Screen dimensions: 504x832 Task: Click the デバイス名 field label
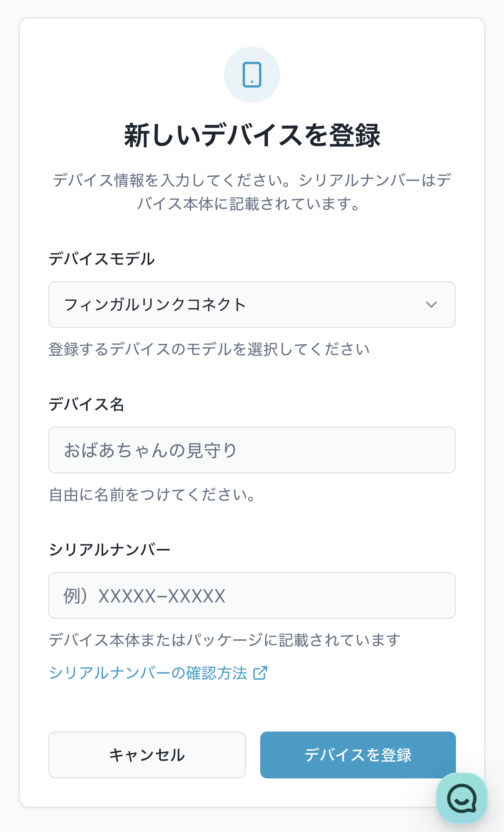(86, 404)
